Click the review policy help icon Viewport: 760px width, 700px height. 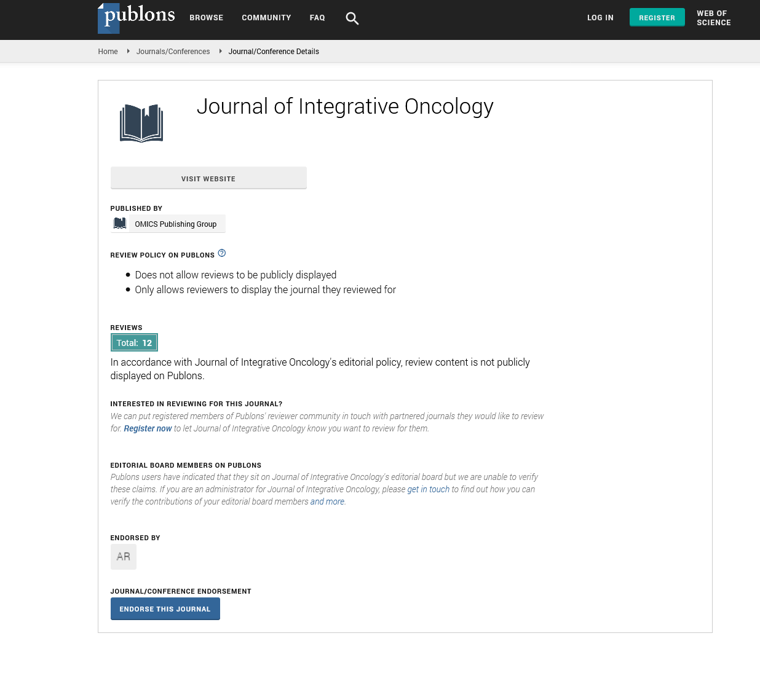tap(222, 253)
